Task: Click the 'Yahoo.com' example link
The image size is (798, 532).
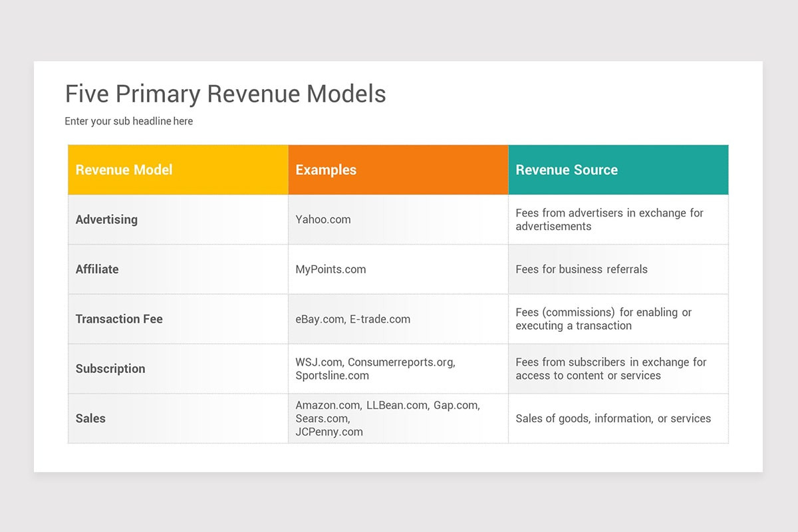Action: pos(323,219)
